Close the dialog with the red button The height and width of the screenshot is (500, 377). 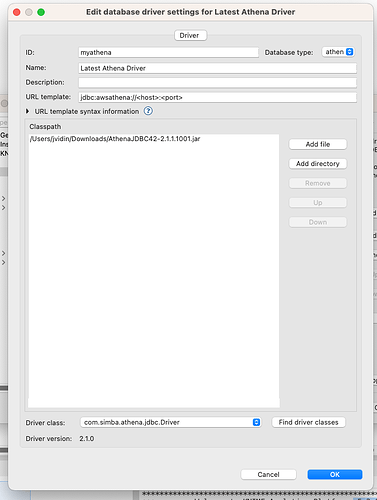pos(16,12)
